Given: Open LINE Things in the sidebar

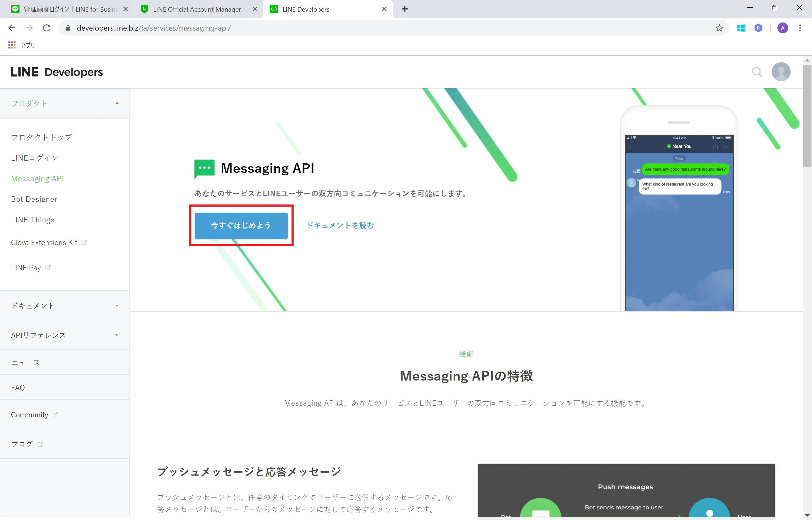Looking at the screenshot, I should point(32,219).
